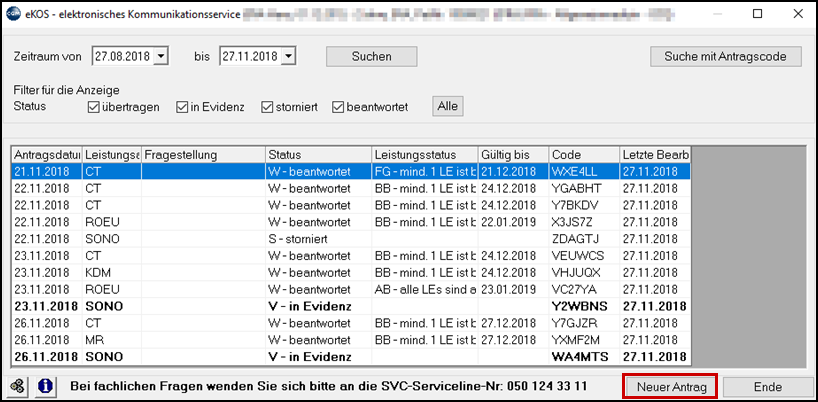Select the row with code YGABHT

pyautogui.click(x=351, y=188)
